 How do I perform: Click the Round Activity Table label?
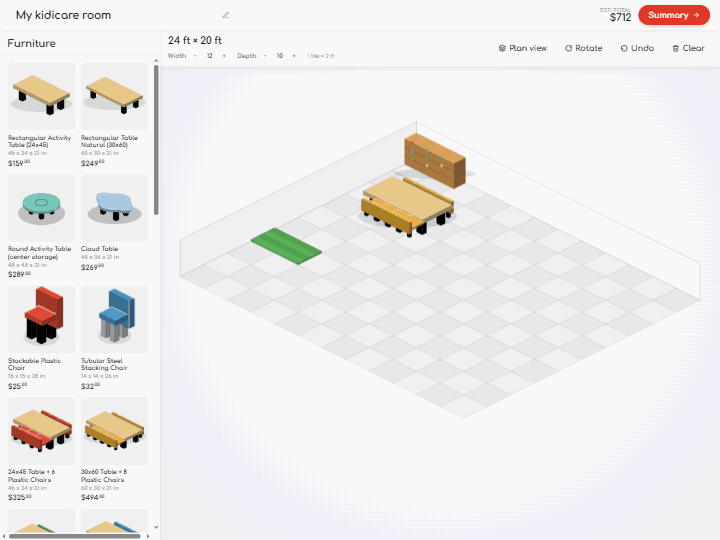click(39, 253)
